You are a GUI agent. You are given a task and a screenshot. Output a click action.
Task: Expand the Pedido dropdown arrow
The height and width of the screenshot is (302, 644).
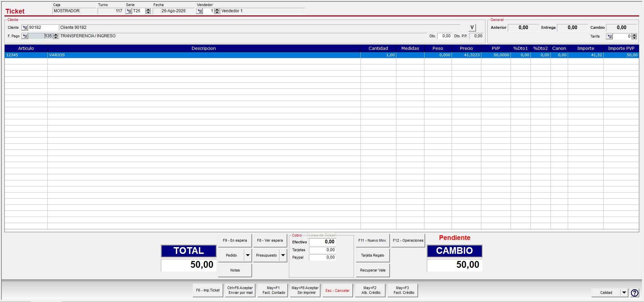(x=248, y=255)
